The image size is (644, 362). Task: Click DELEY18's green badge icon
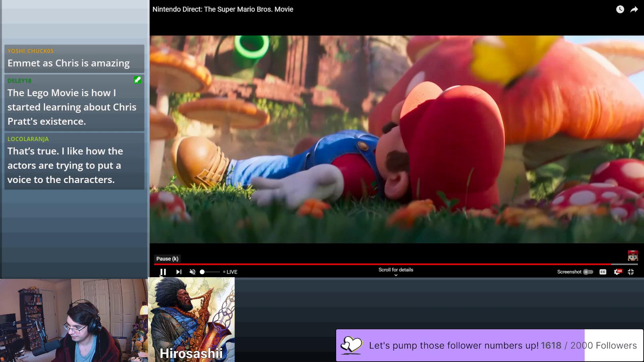[138, 80]
